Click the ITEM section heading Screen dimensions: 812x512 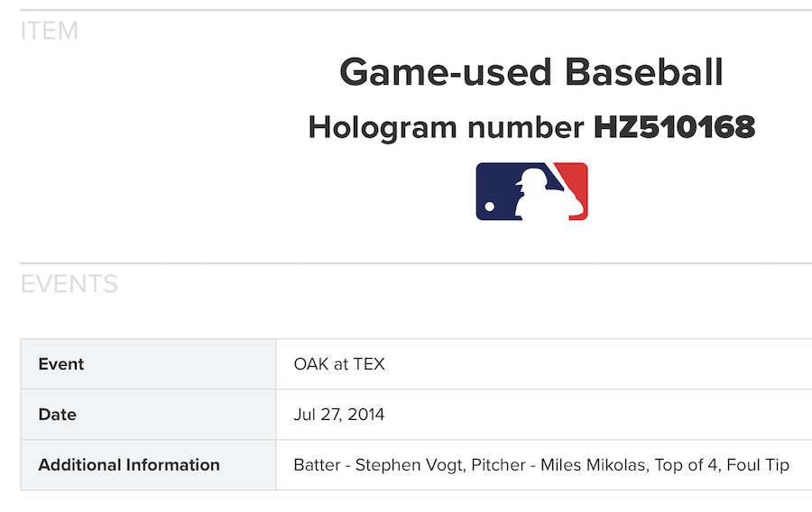pyautogui.click(x=50, y=32)
